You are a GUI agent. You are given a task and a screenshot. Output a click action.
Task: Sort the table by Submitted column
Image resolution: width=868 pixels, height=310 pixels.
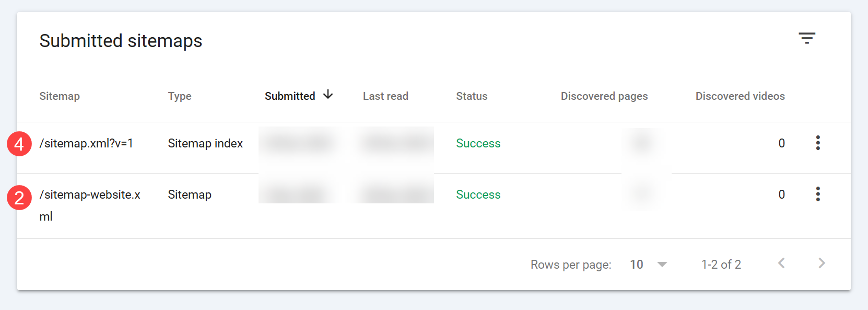click(x=290, y=96)
